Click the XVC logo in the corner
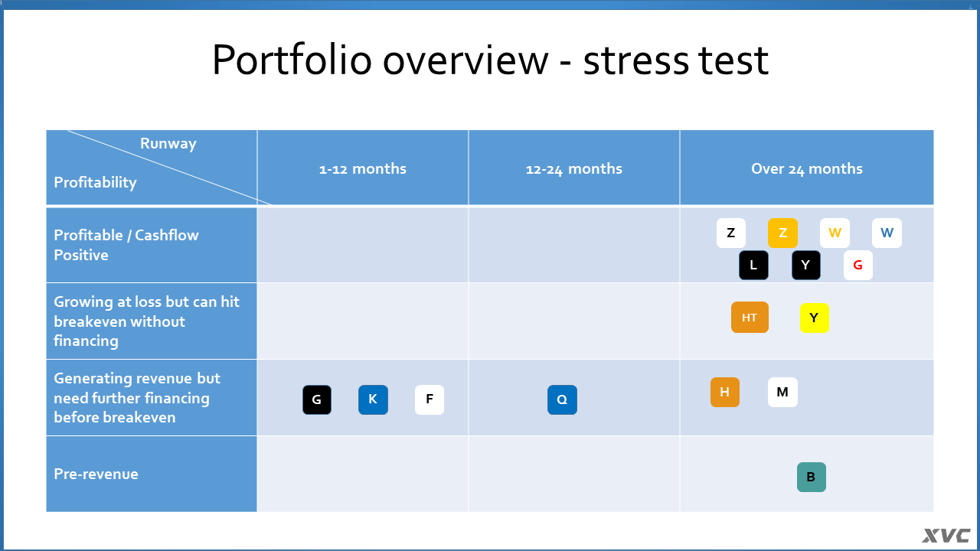 coord(946,536)
